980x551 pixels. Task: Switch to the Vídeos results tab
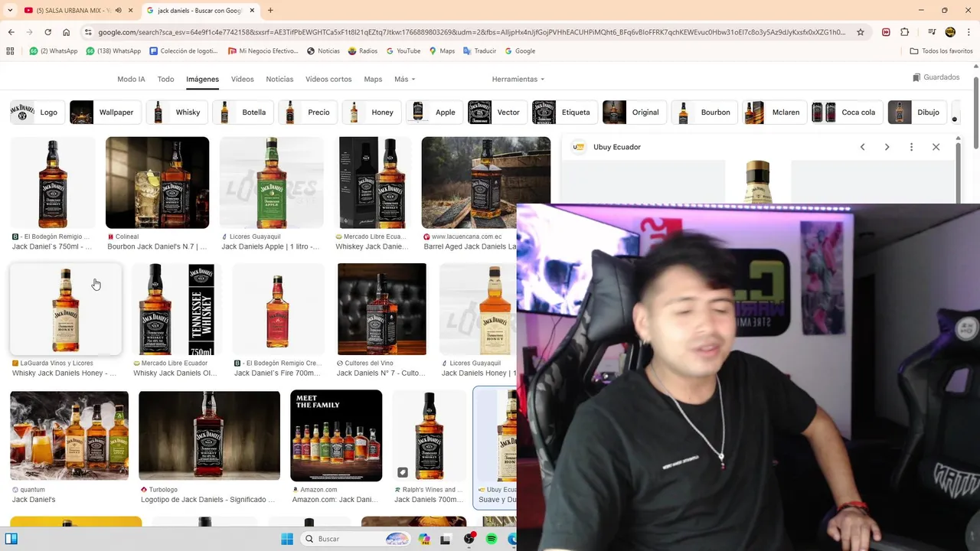(242, 80)
